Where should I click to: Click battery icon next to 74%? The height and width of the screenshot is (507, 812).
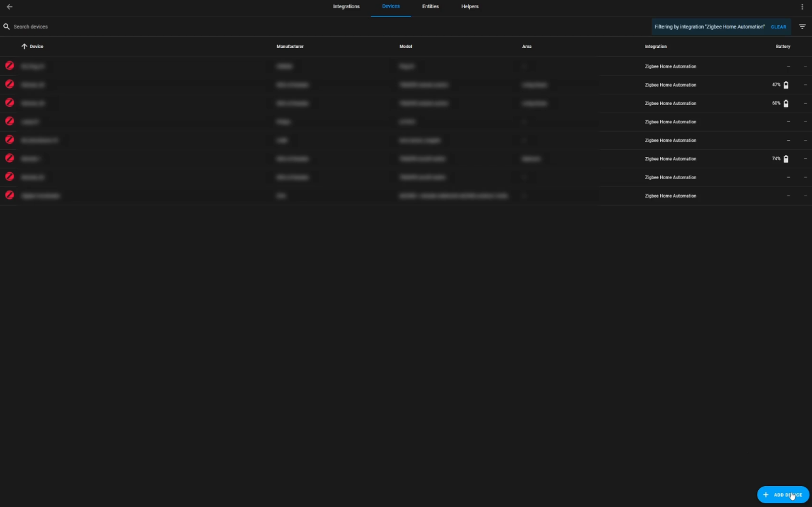pos(786,159)
